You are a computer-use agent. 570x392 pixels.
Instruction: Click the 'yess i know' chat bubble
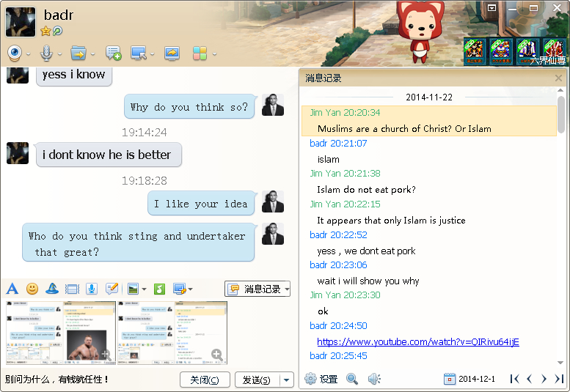[74, 75]
